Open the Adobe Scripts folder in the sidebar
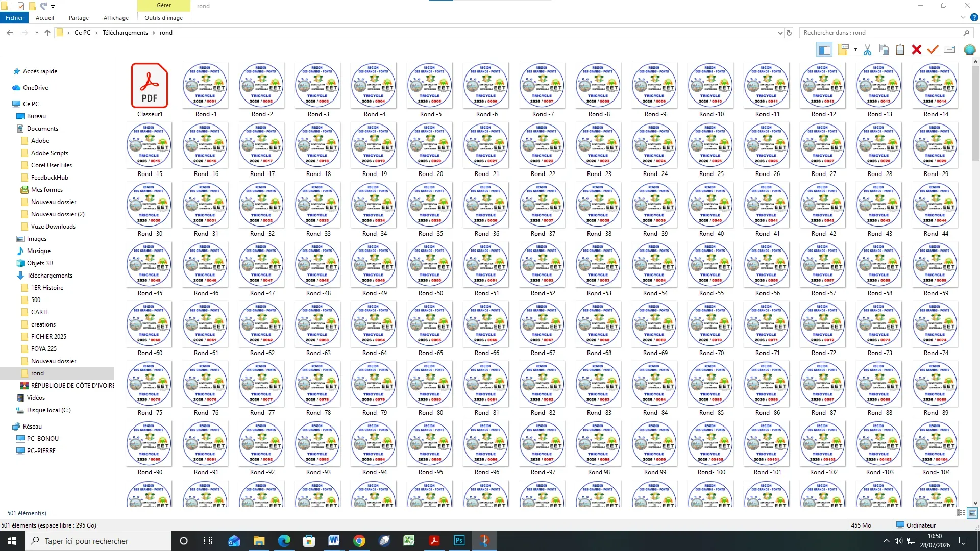Image resolution: width=980 pixels, height=551 pixels. click(50, 153)
